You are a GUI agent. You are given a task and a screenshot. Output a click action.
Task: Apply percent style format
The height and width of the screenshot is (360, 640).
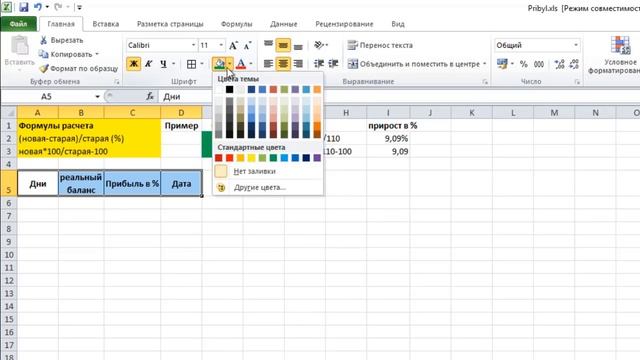[x=524, y=64]
